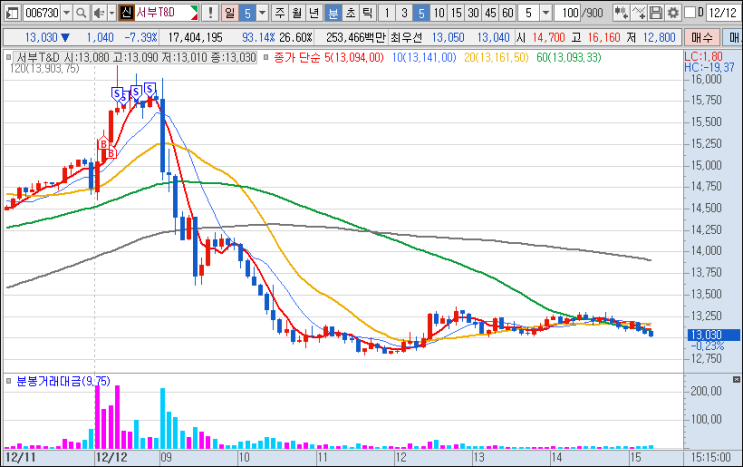This screenshot has width=743, height=467.
Task: Switch chart to 년 (yearly) period
Action: (x=314, y=13)
